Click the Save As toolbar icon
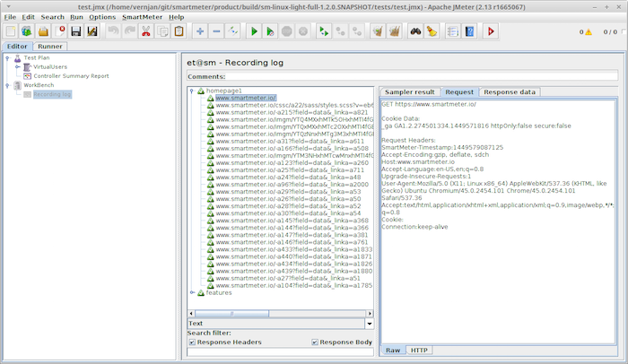The width and height of the screenshot is (628, 364). pos(92,31)
